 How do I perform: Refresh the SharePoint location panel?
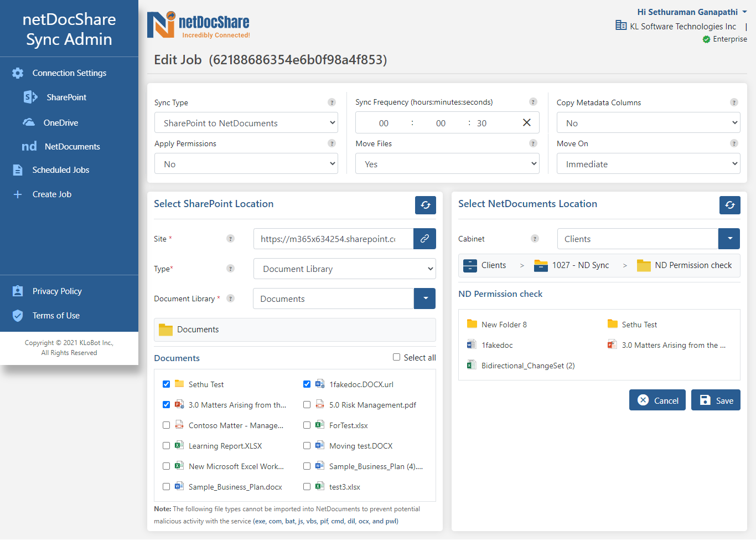(x=426, y=205)
